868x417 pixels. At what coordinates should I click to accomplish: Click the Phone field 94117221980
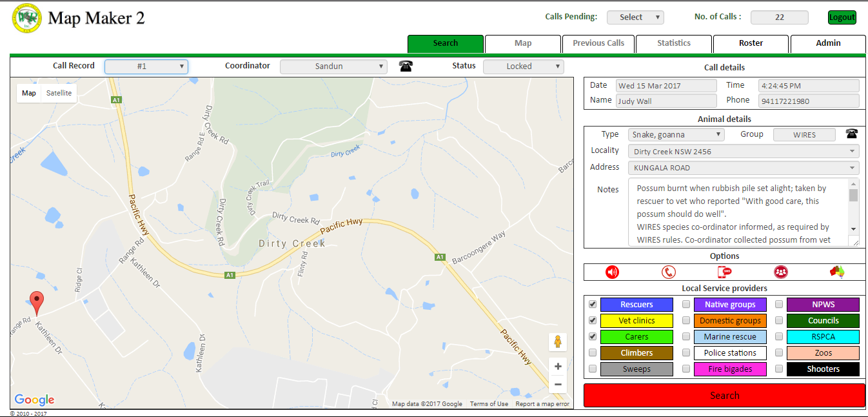point(809,101)
